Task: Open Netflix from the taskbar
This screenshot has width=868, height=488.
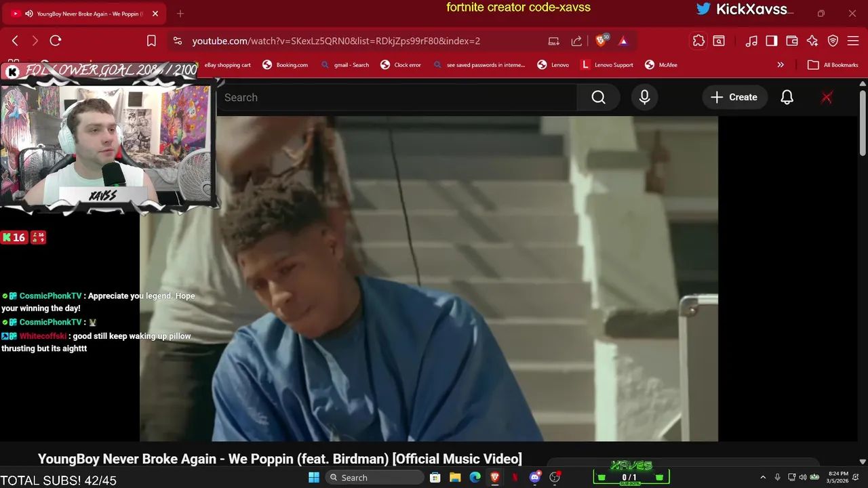Action: click(x=515, y=477)
